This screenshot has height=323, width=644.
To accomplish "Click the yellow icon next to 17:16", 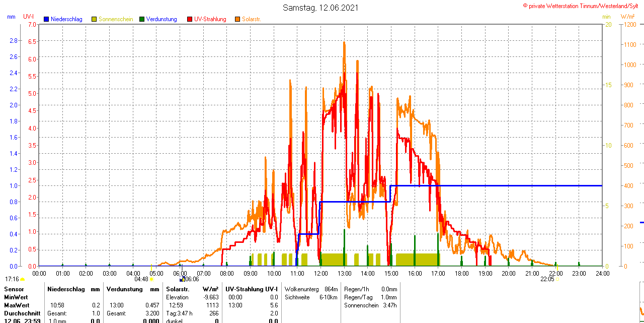I will tap(23, 279).
